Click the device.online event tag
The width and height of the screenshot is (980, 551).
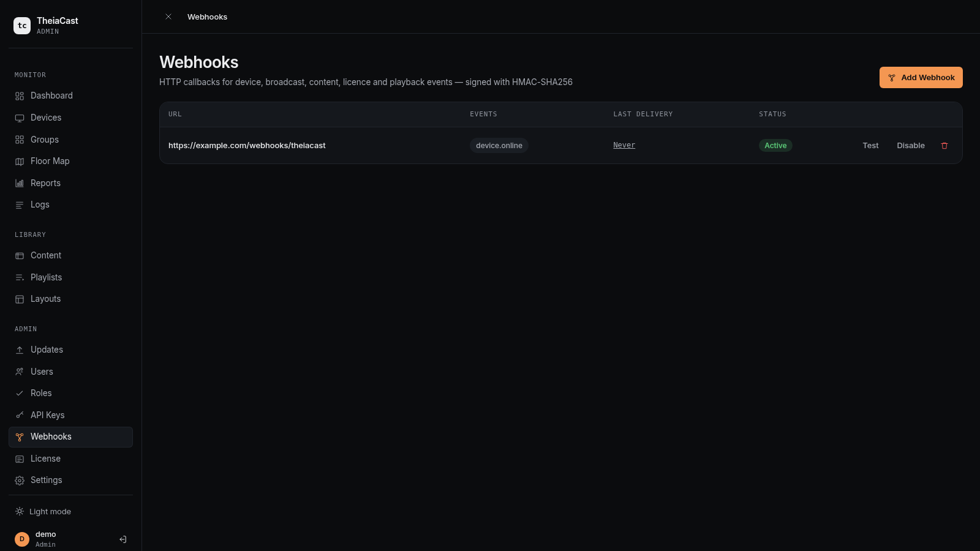pyautogui.click(x=499, y=146)
